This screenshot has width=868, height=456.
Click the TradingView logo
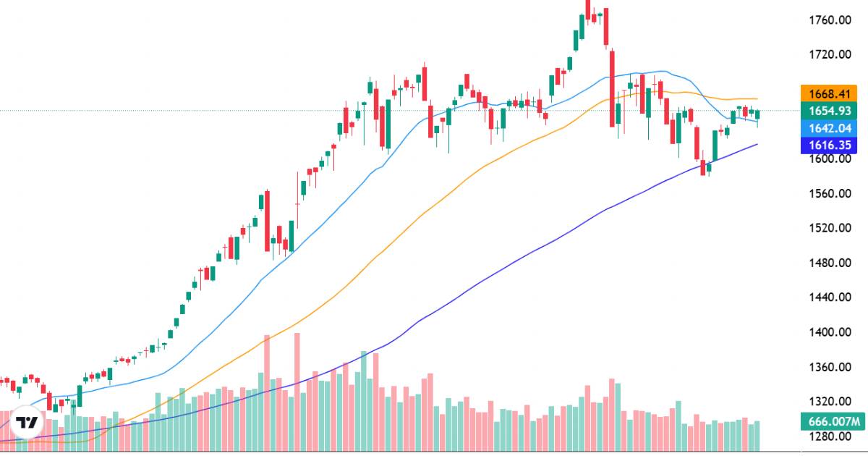[x=27, y=424]
